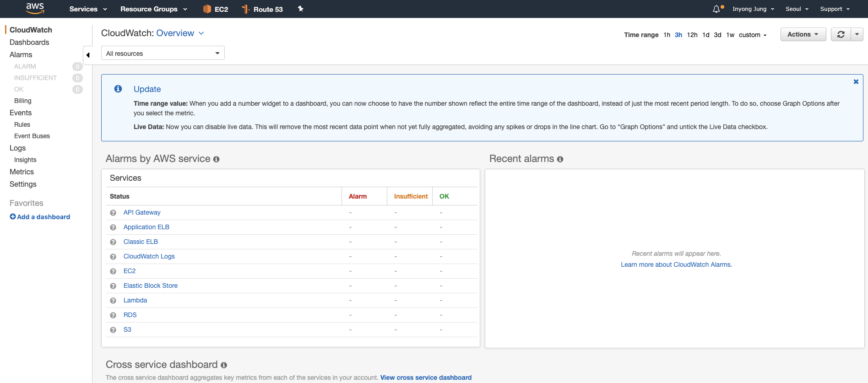Image resolution: width=868 pixels, height=383 pixels.
Task: Open the Support menu
Action: coord(835,9)
